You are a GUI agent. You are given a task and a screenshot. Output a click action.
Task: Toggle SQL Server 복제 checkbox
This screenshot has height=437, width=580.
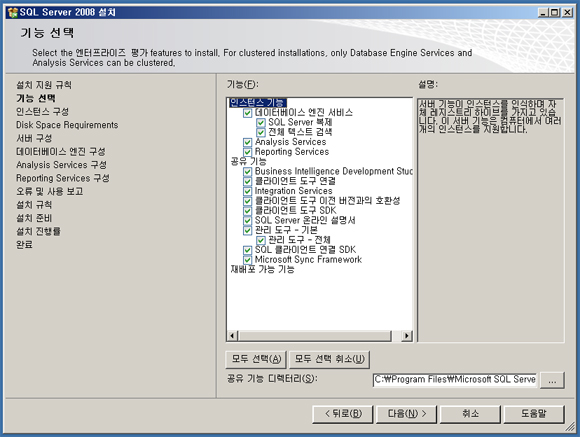coord(261,122)
